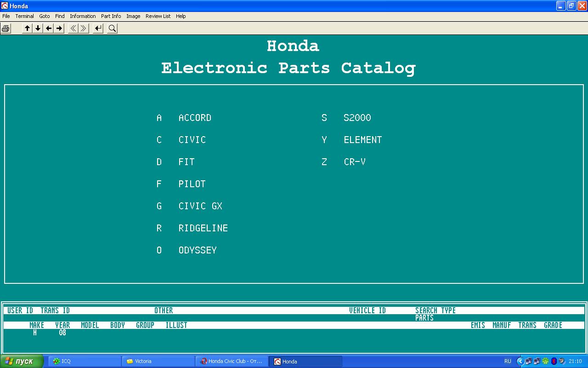This screenshot has height=368, width=588.
Task: Click the down arrow toolbar button
Action: [38, 29]
